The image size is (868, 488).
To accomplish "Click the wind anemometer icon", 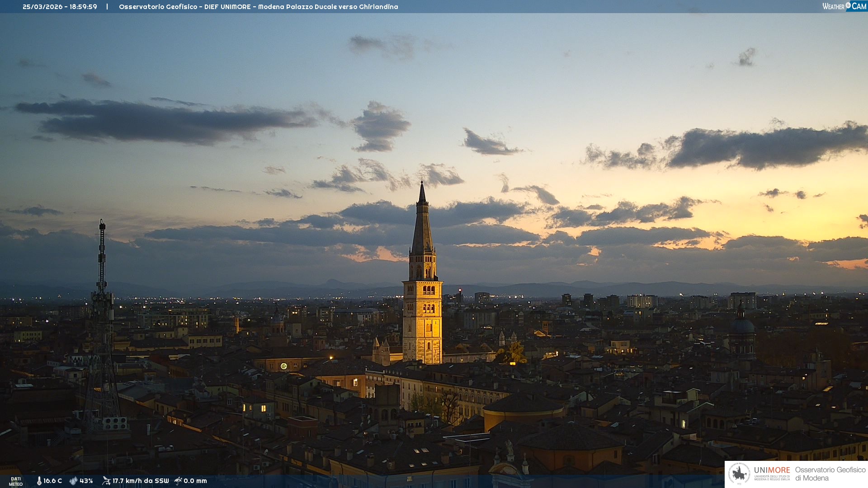I will 106,481.
